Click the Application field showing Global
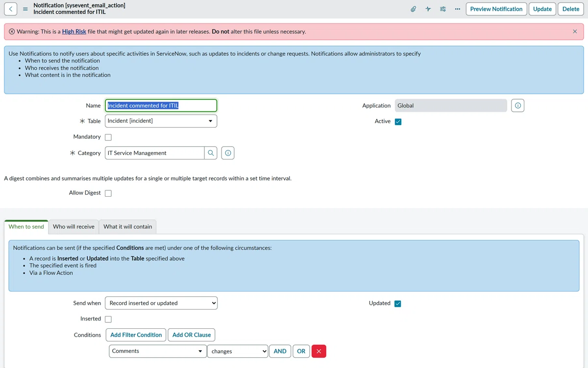Viewport: 588px width, 368px height. point(451,105)
